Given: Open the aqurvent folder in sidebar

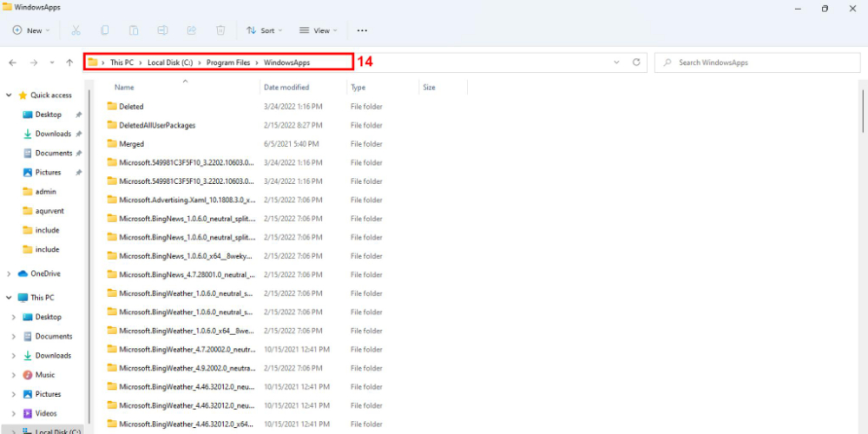Looking at the screenshot, I should pos(48,211).
